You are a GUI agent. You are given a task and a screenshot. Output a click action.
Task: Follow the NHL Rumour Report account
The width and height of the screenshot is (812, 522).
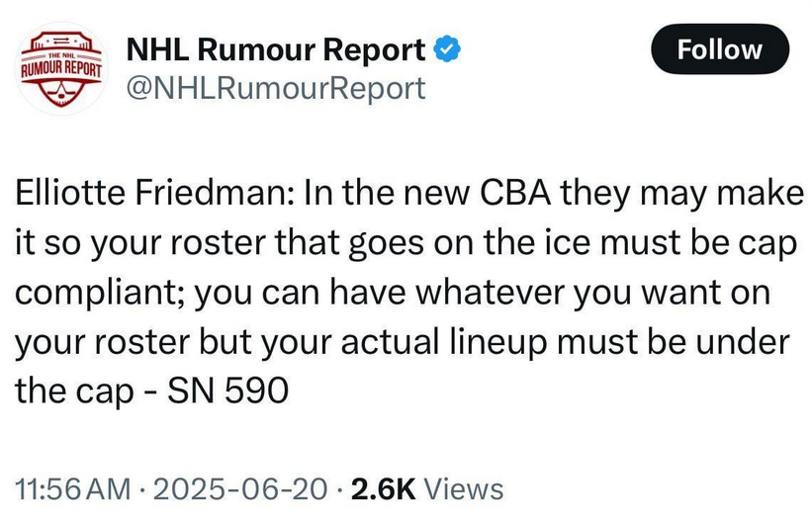(x=720, y=49)
